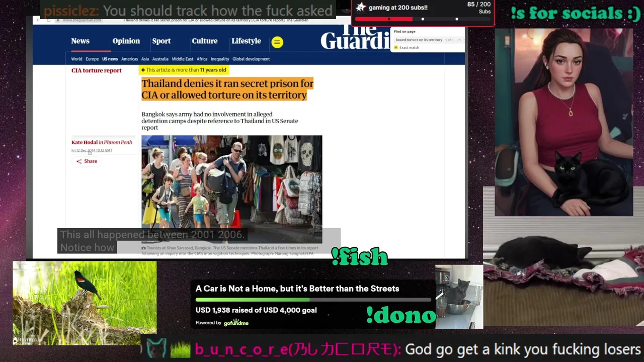Click 'This article is more than 11 years old'
The image size is (644, 362).
[184, 70]
